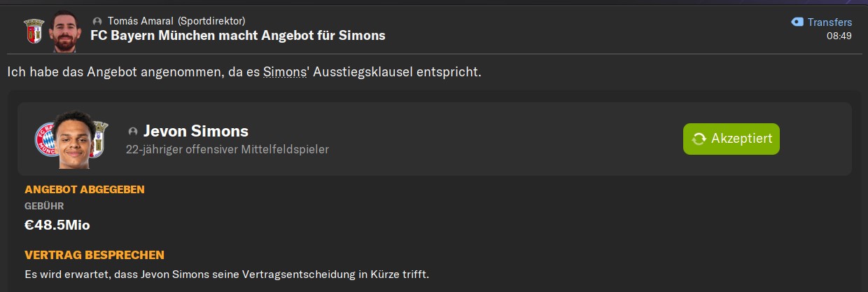868x292 pixels.
Task: Click the 08:49 message timestamp
Action: pyautogui.click(x=839, y=36)
